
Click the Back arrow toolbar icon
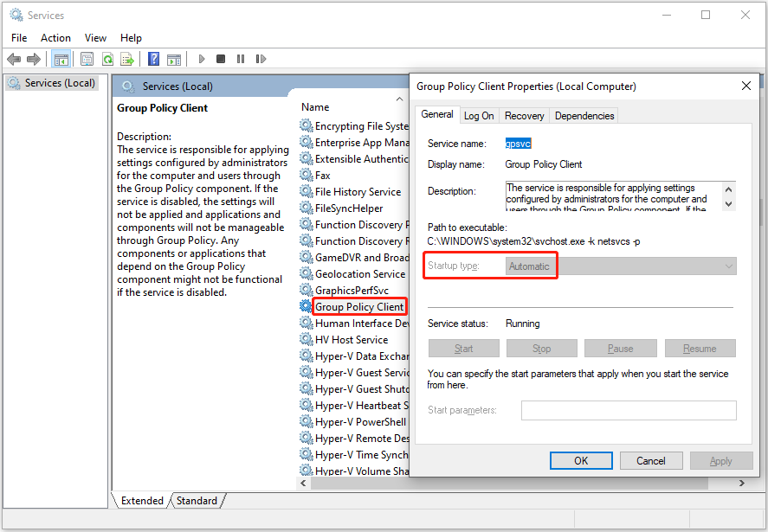pos(14,59)
